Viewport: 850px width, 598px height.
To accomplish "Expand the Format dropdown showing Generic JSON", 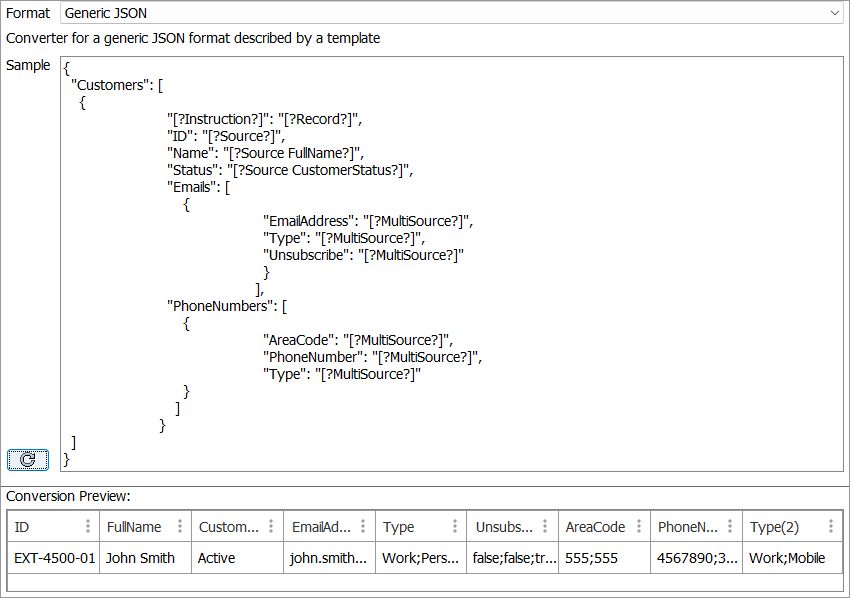I will point(835,14).
